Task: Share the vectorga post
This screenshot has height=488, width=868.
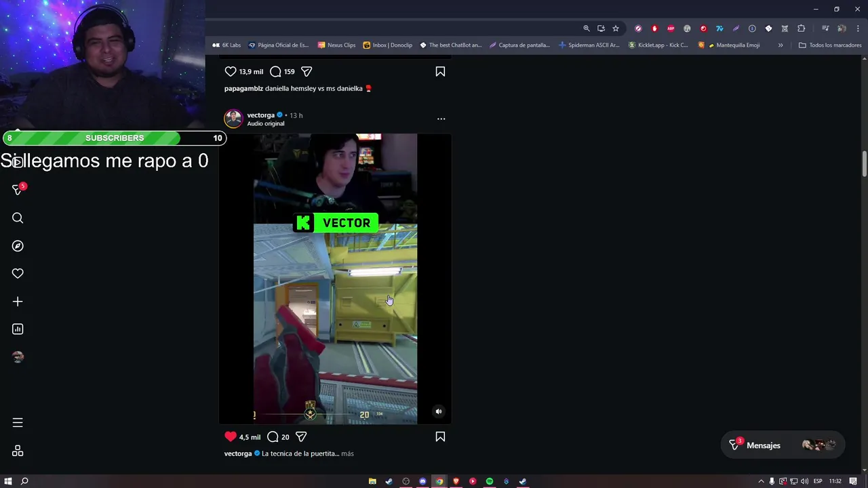Action: 301,436
